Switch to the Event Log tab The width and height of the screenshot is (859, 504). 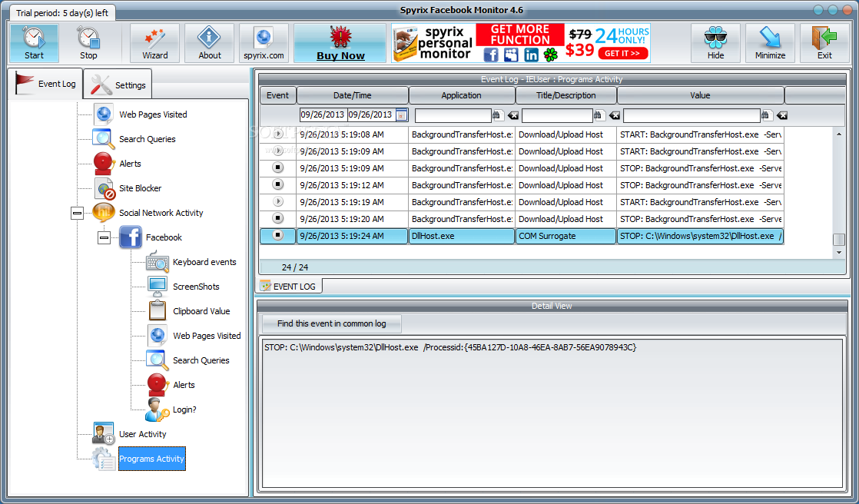45,83
